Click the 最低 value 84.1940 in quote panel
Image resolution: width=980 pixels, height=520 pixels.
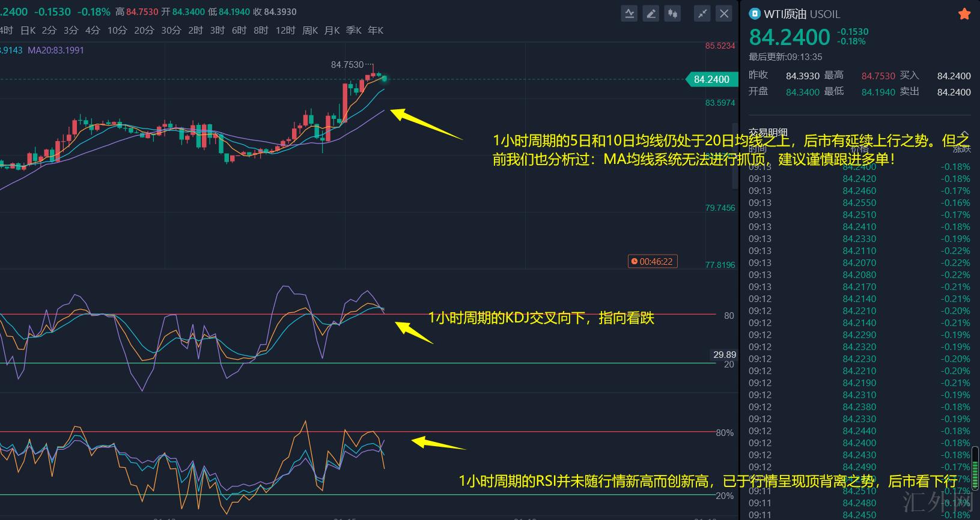pyautogui.click(x=878, y=92)
